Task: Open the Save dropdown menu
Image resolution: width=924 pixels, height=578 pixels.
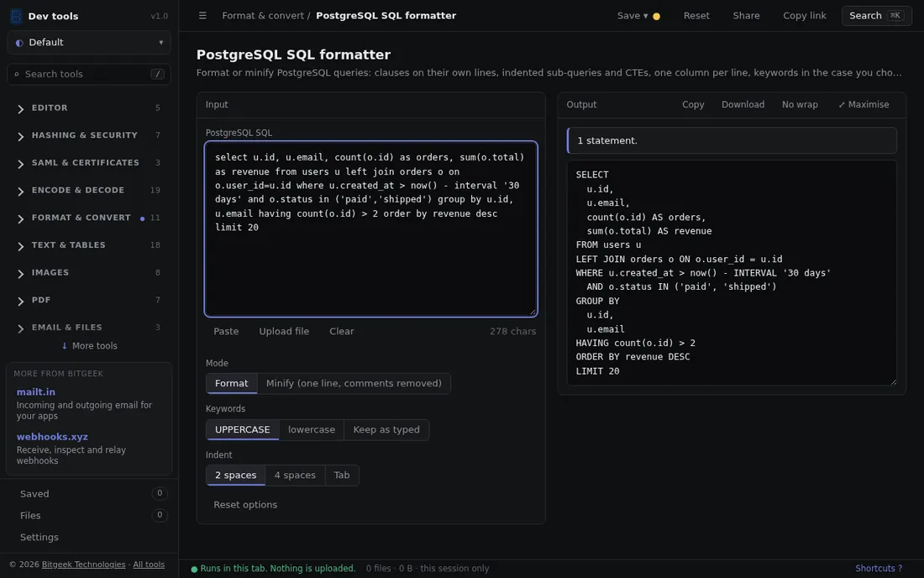Action: (x=633, y=16)
